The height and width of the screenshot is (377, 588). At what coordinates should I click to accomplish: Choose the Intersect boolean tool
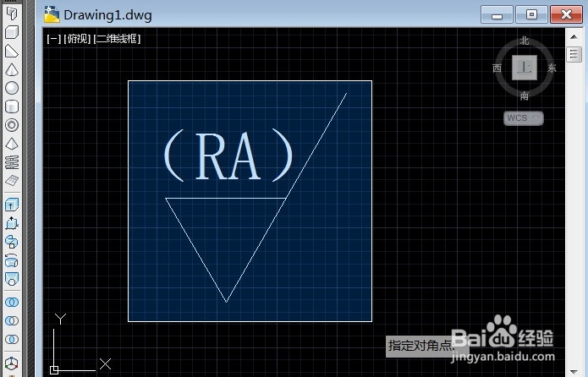12,340
